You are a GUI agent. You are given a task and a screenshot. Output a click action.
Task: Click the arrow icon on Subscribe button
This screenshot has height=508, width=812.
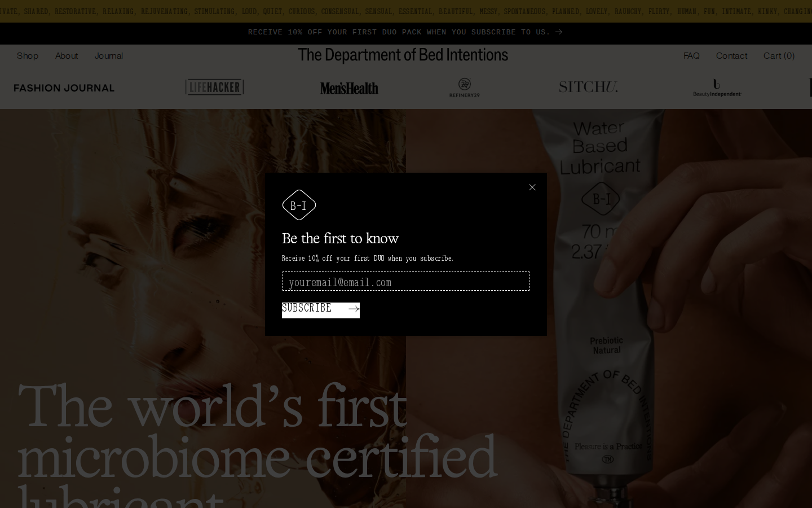tap(354, 309)
